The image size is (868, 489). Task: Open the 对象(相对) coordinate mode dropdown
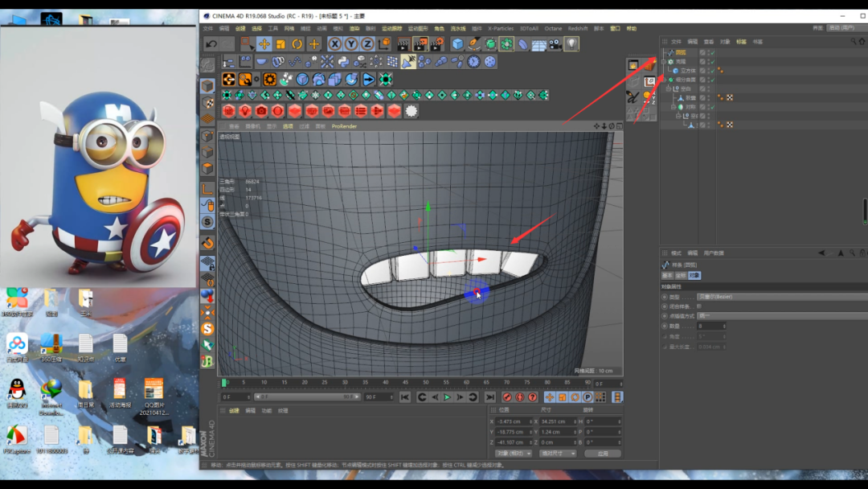click(514, 454)
